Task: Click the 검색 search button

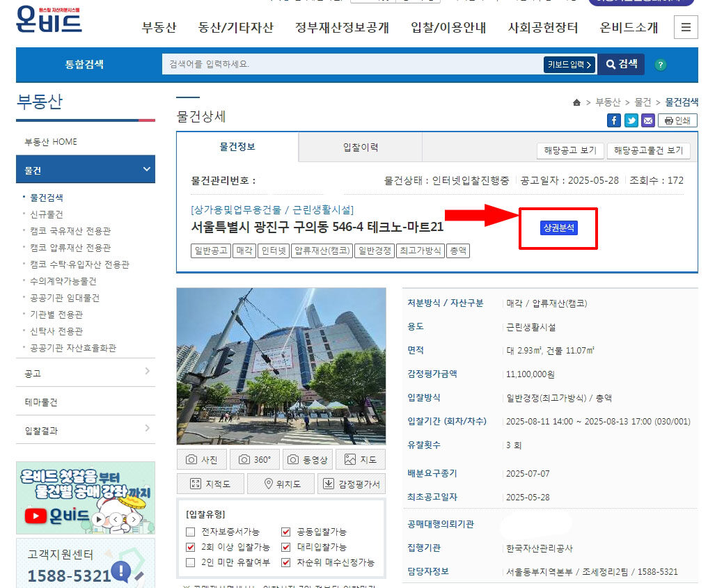Action: [622, 64]
